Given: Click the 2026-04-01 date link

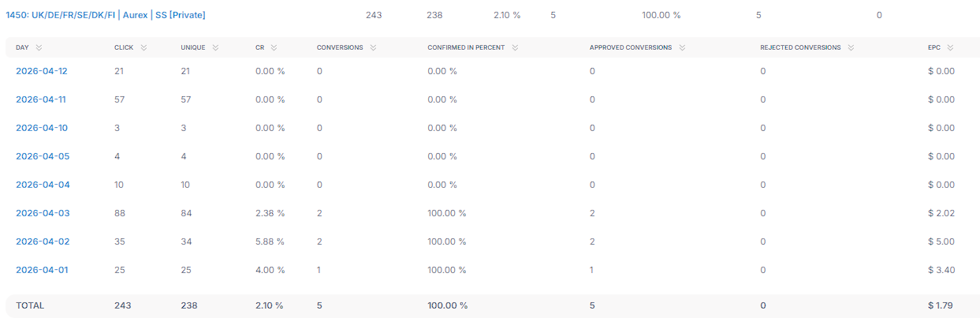Looking at the screenshot, I should point(42,270).
